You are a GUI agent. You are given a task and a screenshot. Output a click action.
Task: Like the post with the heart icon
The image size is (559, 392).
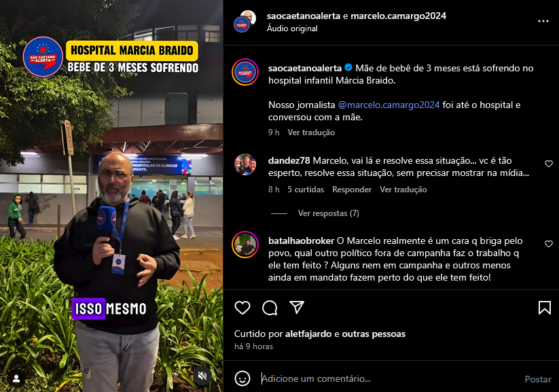click(242, 308)
